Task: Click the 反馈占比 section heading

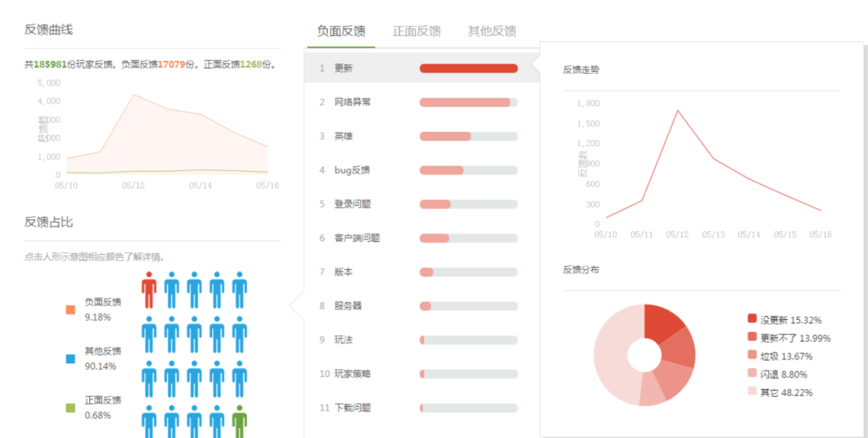Action: (x=49, y=222)
